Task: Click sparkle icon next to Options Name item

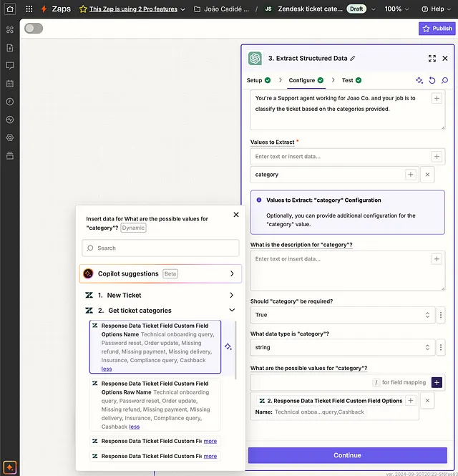Action: click(228, 346)
